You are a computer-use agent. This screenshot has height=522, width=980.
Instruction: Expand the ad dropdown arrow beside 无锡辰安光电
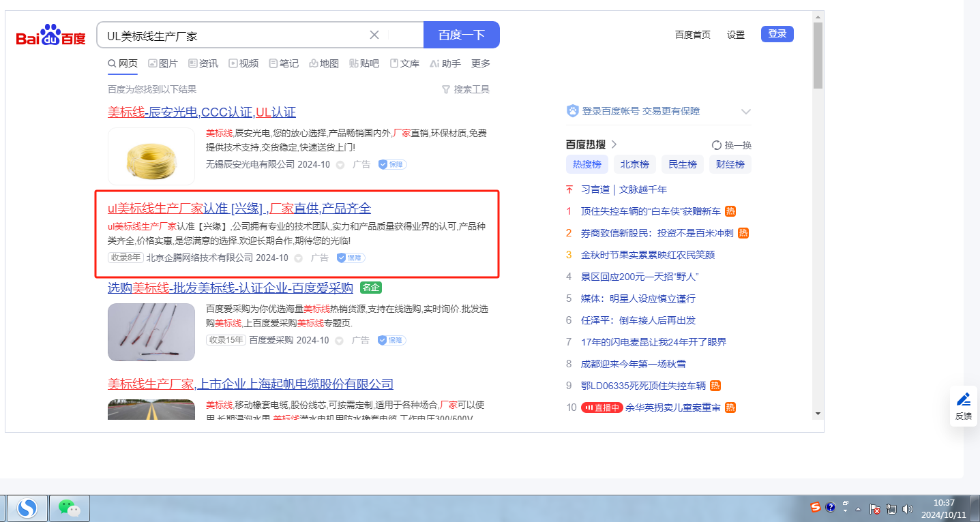point(340,164)
